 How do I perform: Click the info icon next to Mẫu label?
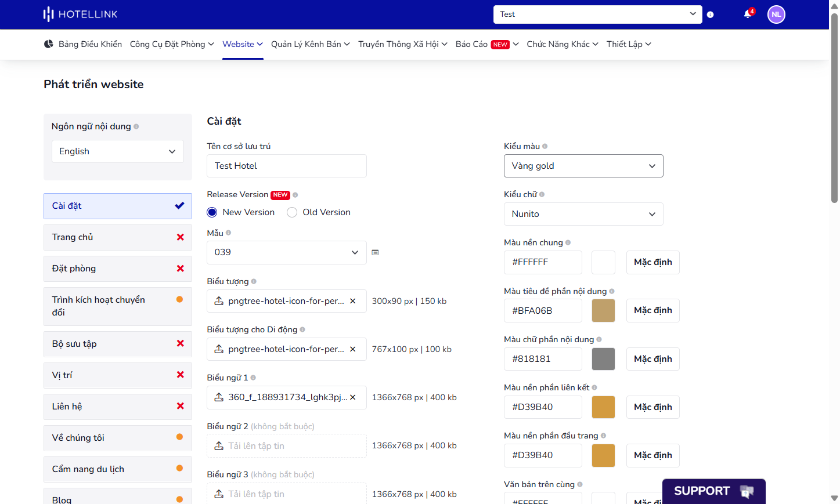coord(228,233)
